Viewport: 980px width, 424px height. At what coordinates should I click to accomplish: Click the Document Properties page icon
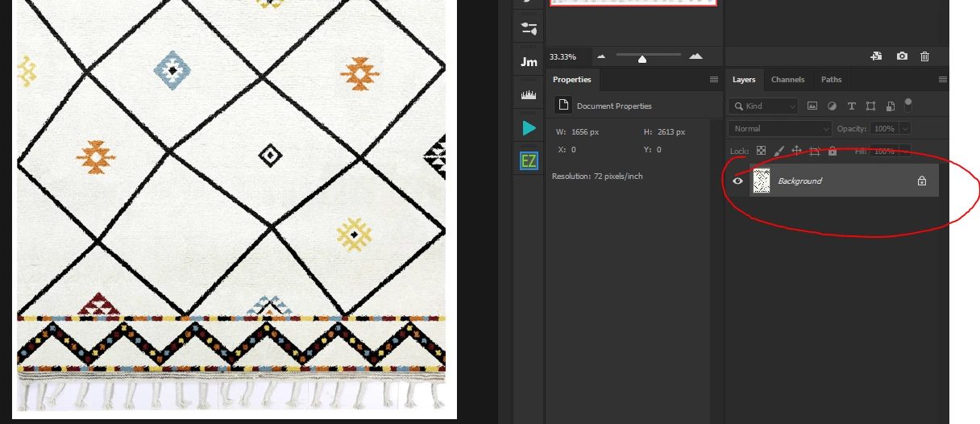pyautogui.click(x=563, y=106)
